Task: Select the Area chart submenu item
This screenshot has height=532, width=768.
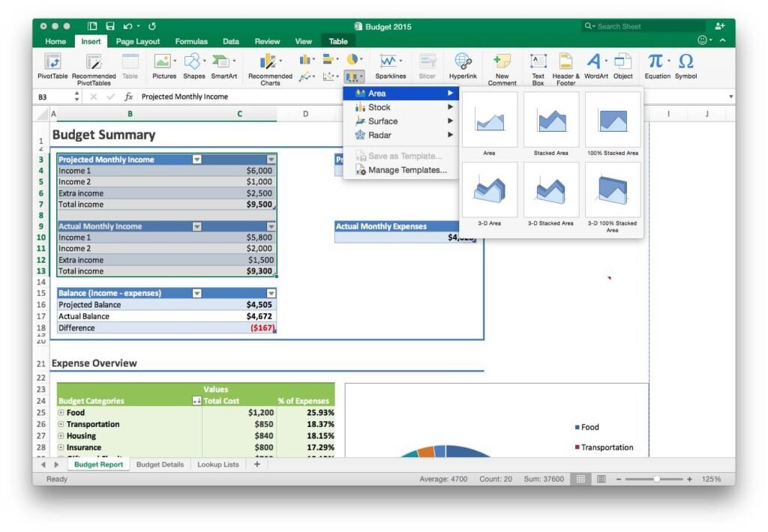Action: point(400,93)
